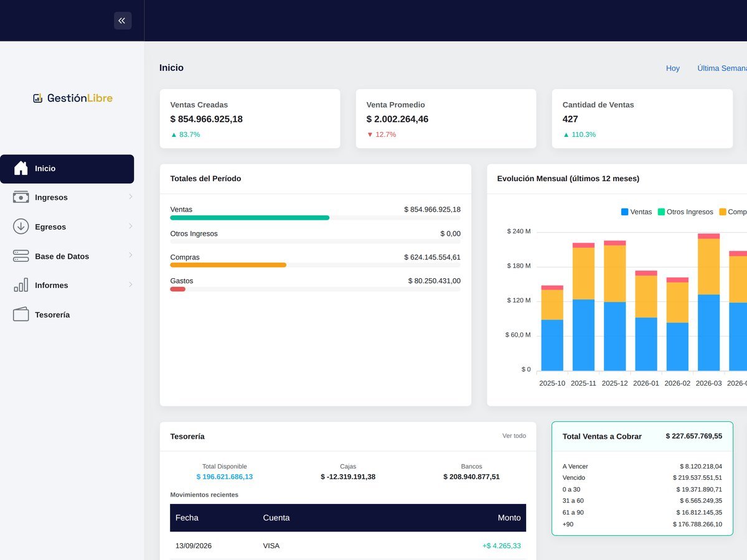Click the 83.7% growth indicator
This screenshot has height=560, width=747.
point(186,134)
